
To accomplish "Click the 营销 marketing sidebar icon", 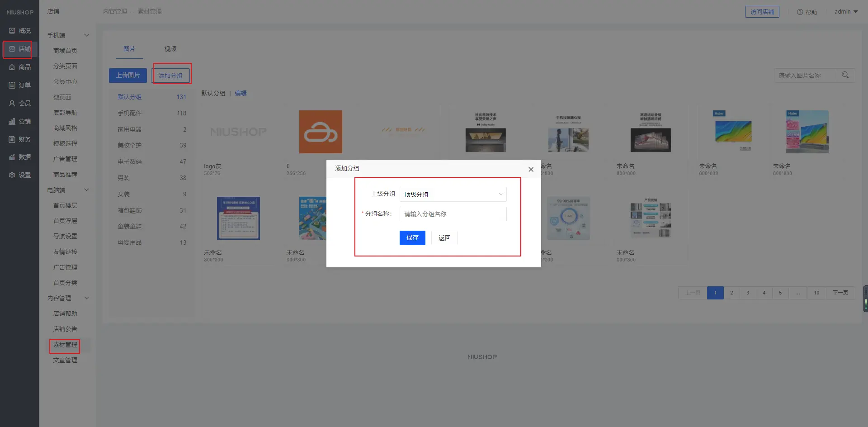I will (12, 121).
